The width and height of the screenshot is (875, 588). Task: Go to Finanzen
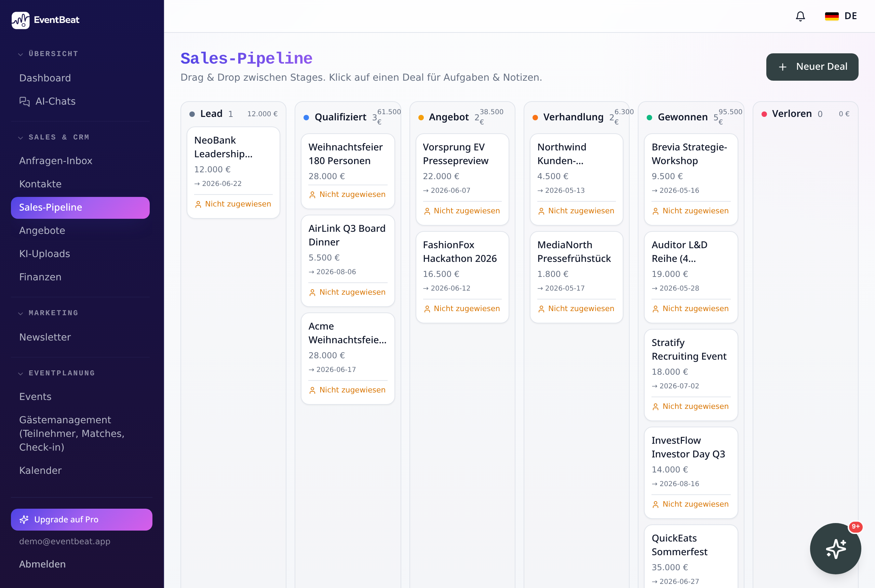click(80, 277)
